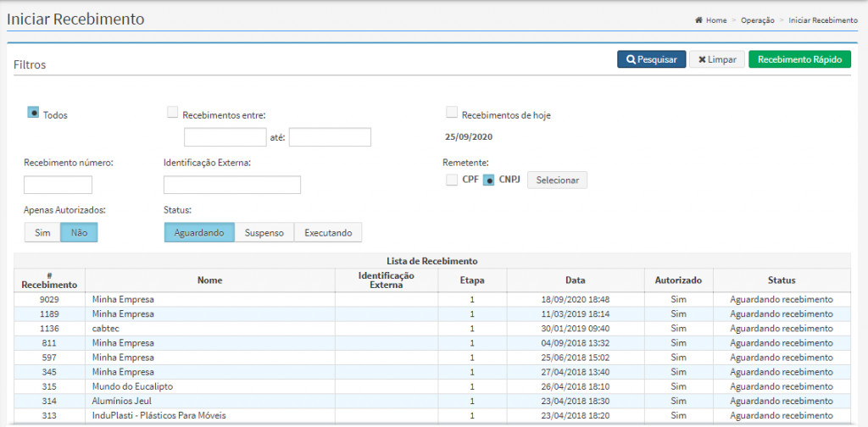Filter status by Executando
The height and width of the screenshot is (427, 868).
click(x=328, y=233)
